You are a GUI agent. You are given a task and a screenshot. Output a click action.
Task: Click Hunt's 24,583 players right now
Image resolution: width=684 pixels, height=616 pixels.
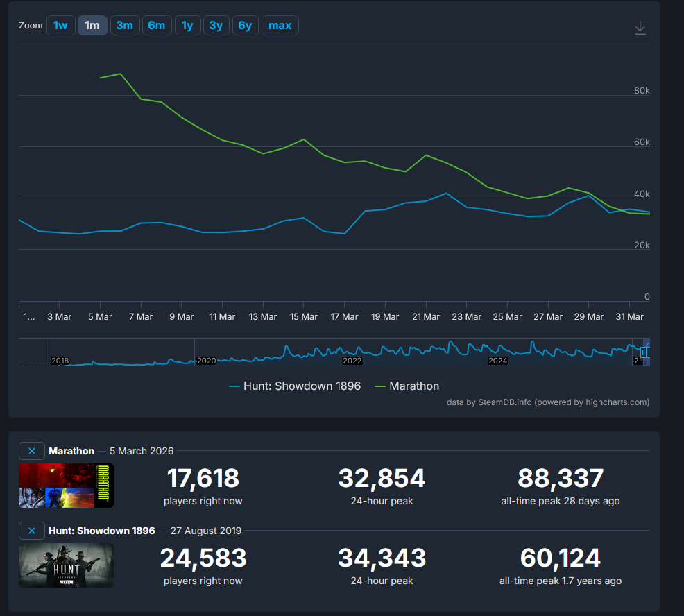[203, 558]
